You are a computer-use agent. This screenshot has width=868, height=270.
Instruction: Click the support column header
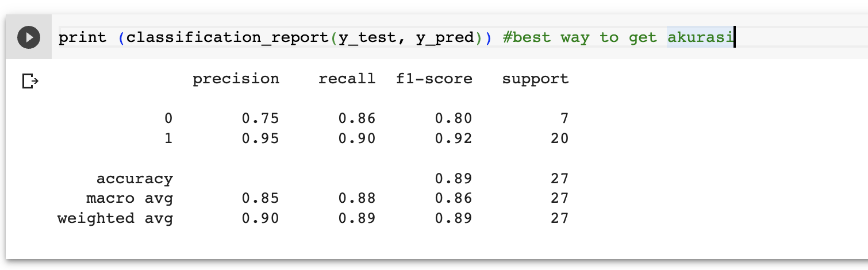click(x=535, y=79)
